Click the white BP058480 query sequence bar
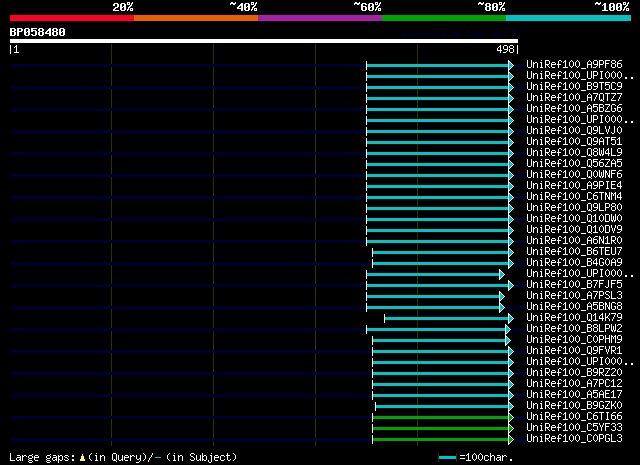This screenshot has height=465, width=640. [x=264, y=41]
